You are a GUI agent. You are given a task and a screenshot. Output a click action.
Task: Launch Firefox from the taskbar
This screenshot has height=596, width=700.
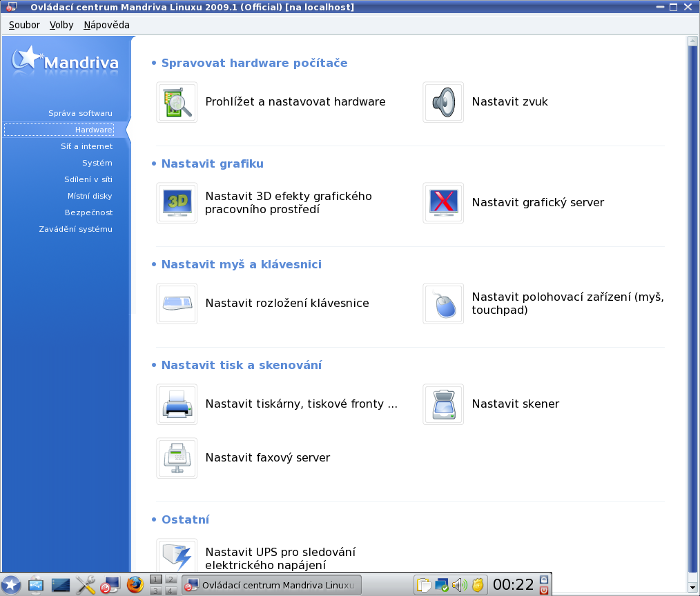coord(135,585)
